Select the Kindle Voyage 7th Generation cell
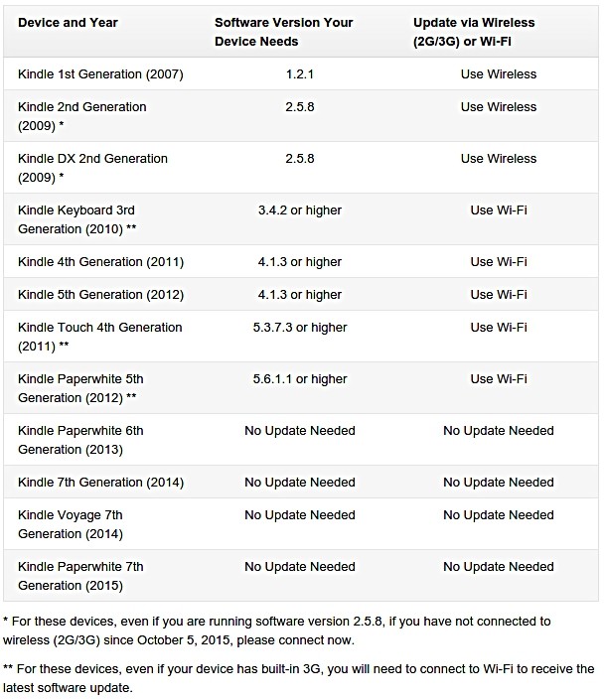Screen dimensions: 604x700 71,524
